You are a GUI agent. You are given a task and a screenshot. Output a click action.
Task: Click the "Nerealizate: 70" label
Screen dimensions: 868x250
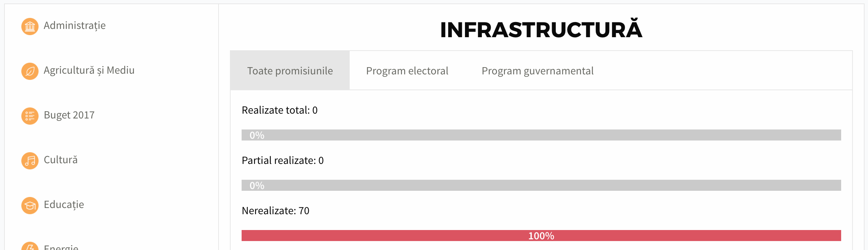tap(275, 211)
